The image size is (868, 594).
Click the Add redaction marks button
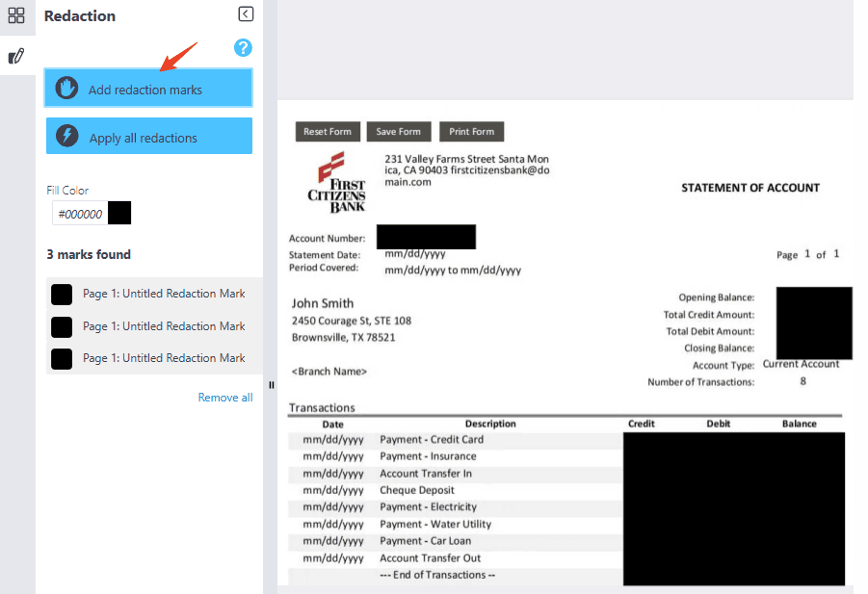pos(148,87)
